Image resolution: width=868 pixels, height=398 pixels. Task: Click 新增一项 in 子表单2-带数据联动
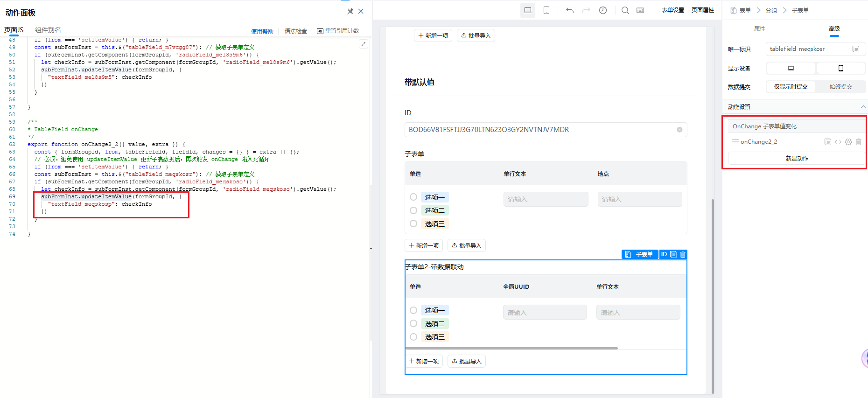coord(424,361)
